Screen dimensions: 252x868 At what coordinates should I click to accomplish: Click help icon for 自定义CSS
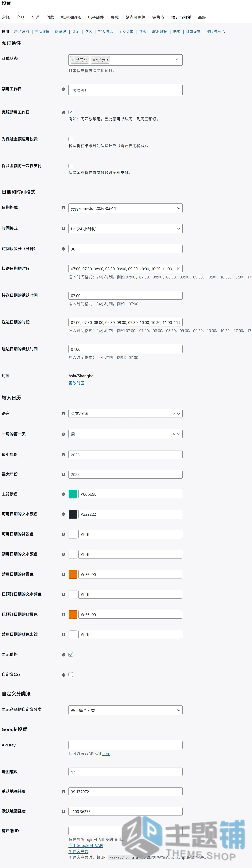click(64, 675)
